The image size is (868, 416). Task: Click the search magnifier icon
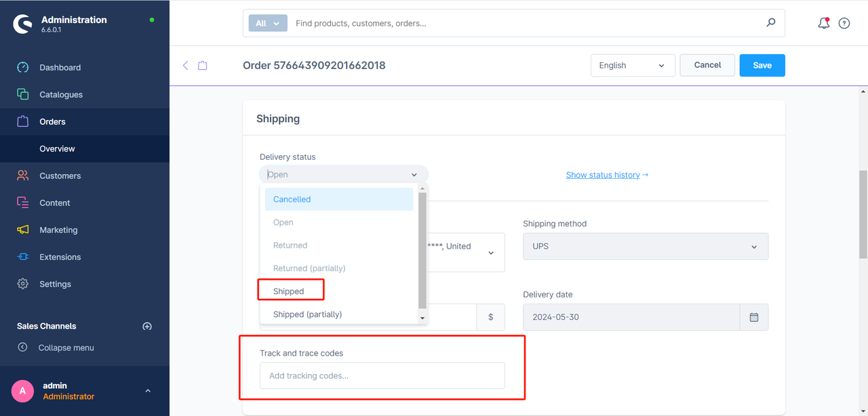point(770,22)
